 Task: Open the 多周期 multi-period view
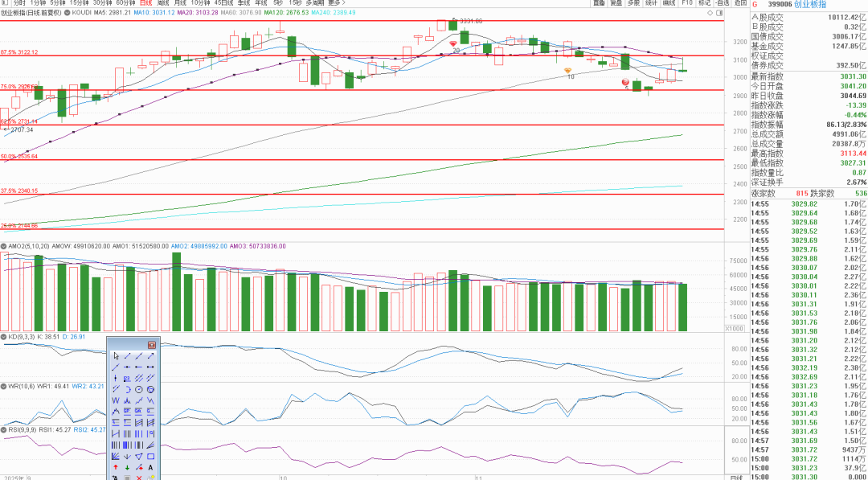[314, 2]
